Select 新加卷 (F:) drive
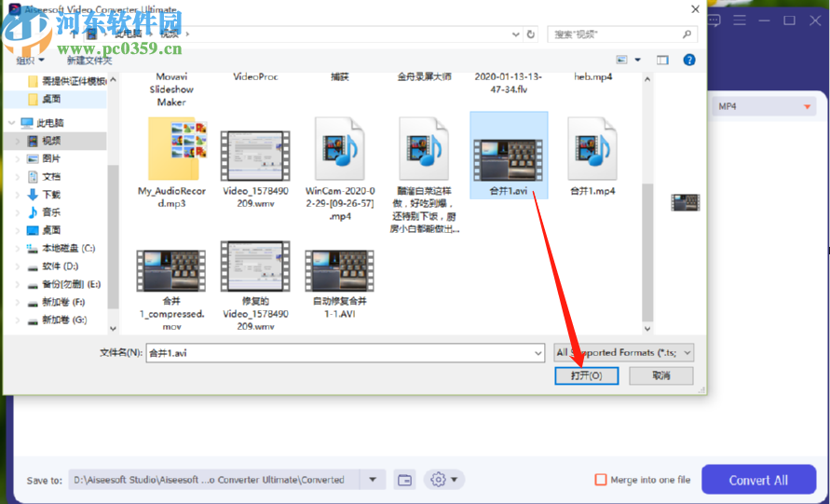Viewport: 830px width, 504px height. (x=63, y=302)
